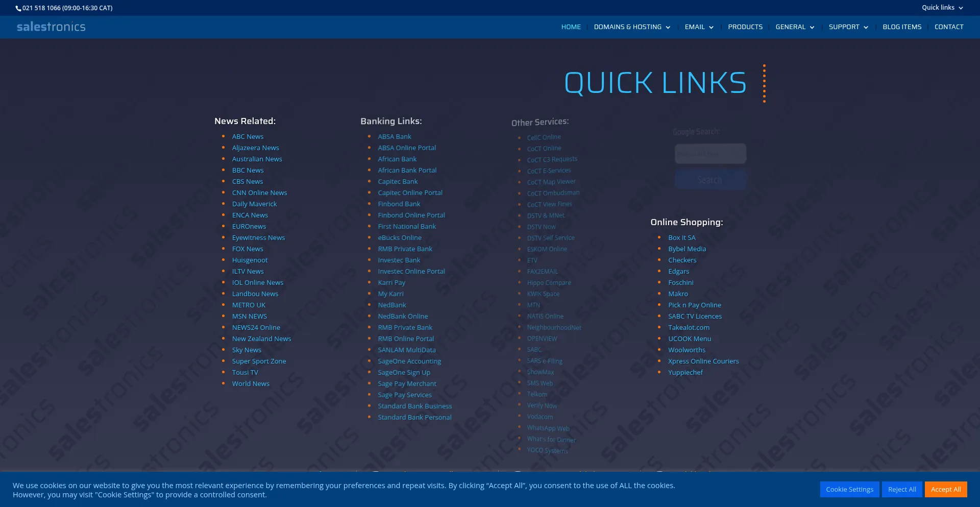Viewport: 980px width, 507px height.
Task: Visit the SARS e-Filing link
Action: [x=545, y=361]
